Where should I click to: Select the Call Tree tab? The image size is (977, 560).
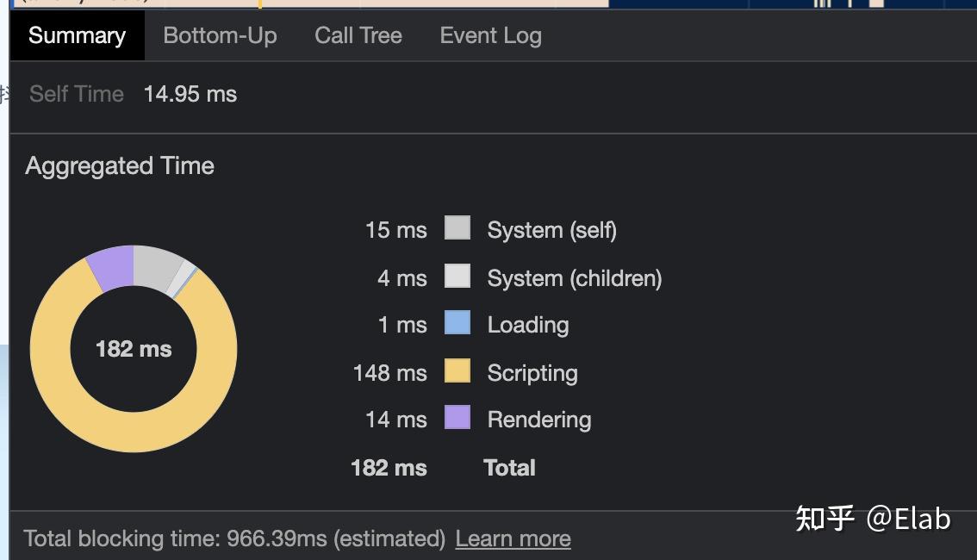point(358,35)
